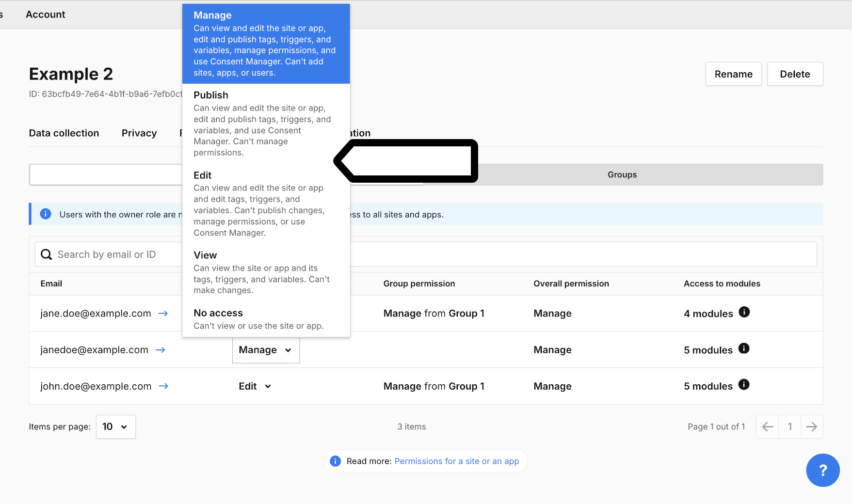
Task: Go to the next page arrow
Action: pos(812,426)
